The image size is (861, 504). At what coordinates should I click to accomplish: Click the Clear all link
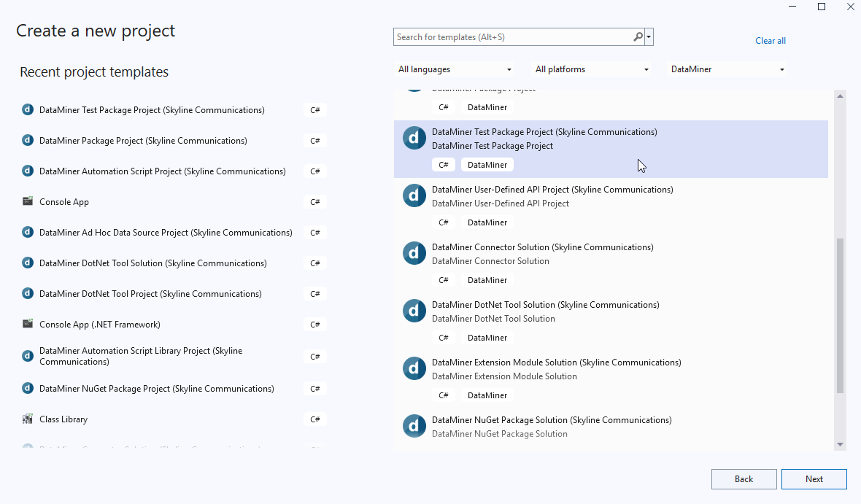coord(771,41)
